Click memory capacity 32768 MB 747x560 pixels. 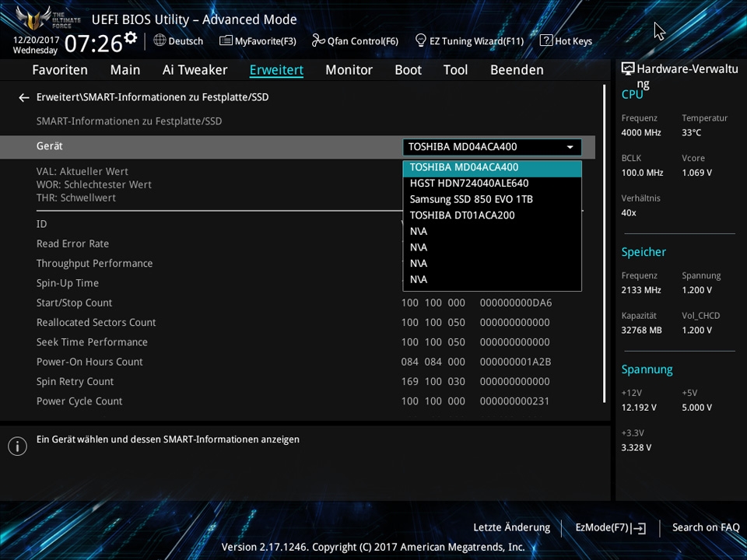coord(642,331)
